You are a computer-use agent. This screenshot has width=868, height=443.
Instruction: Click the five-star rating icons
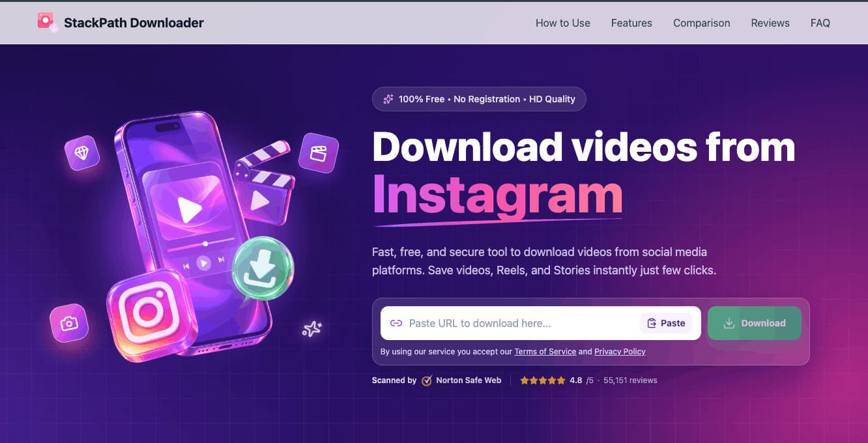coord(542,380)
